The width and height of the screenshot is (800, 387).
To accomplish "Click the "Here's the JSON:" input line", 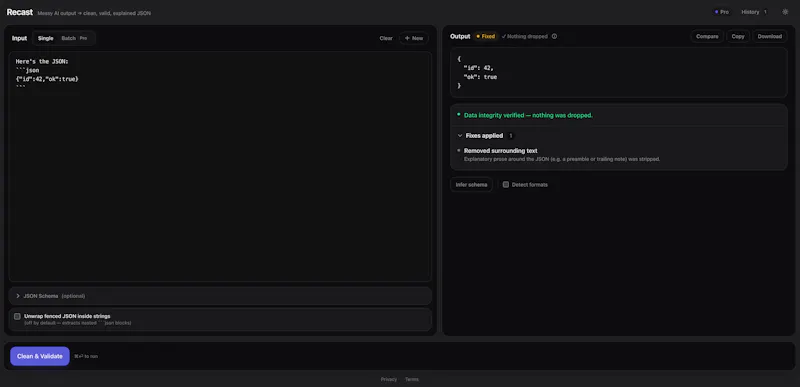I will 42,61.
